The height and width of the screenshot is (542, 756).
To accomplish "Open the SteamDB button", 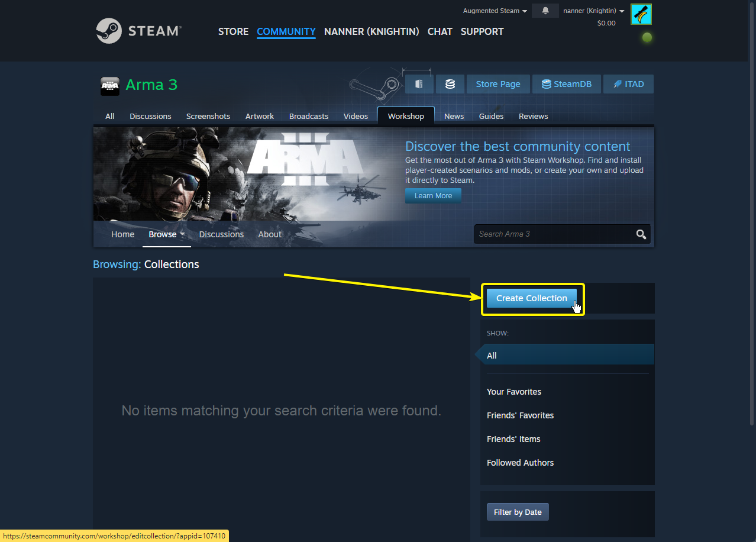I will [566, 84].
